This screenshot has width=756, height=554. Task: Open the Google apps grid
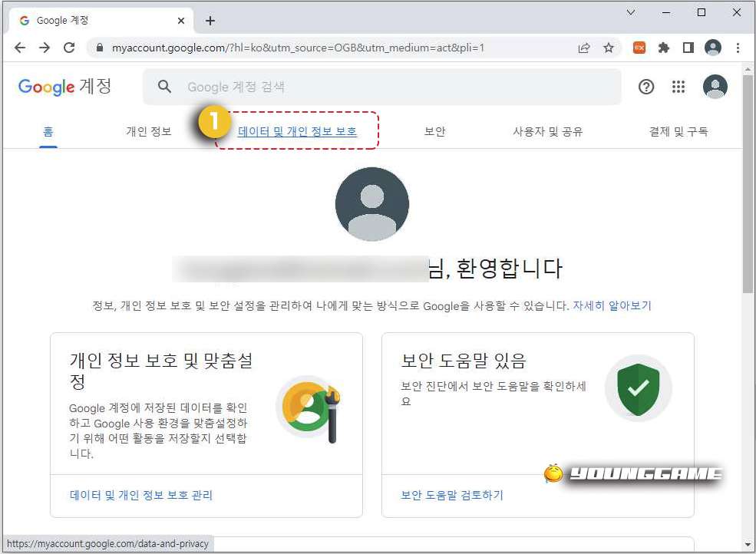coord(678,87)
